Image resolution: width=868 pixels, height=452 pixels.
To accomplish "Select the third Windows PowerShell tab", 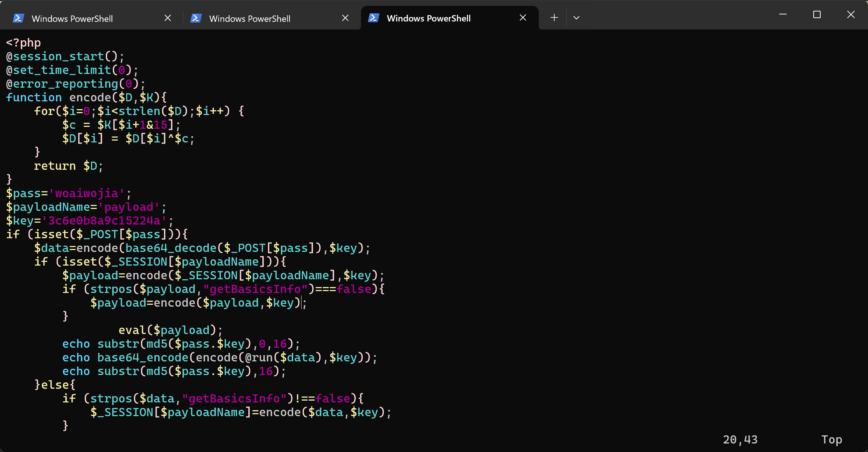I will [428, 18].
